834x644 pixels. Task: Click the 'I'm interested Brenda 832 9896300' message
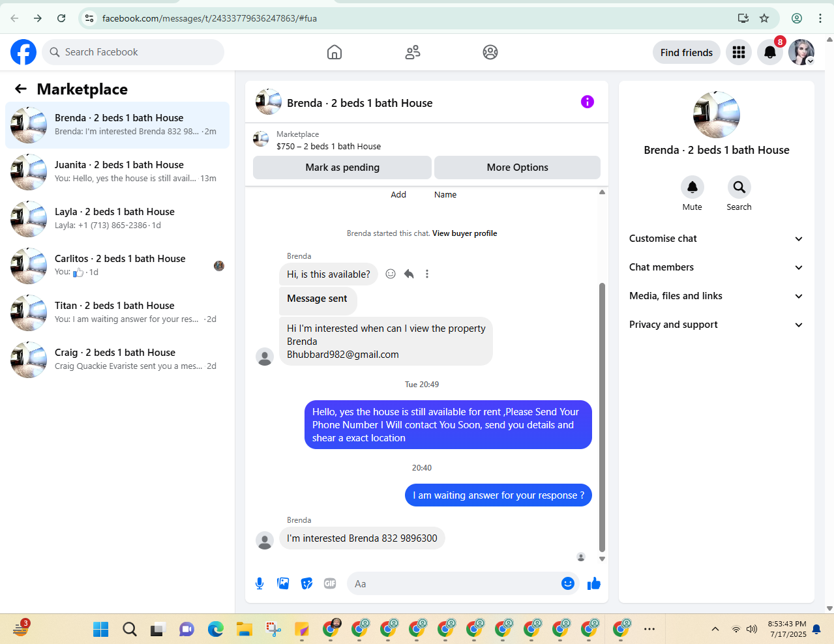[362, 538]
